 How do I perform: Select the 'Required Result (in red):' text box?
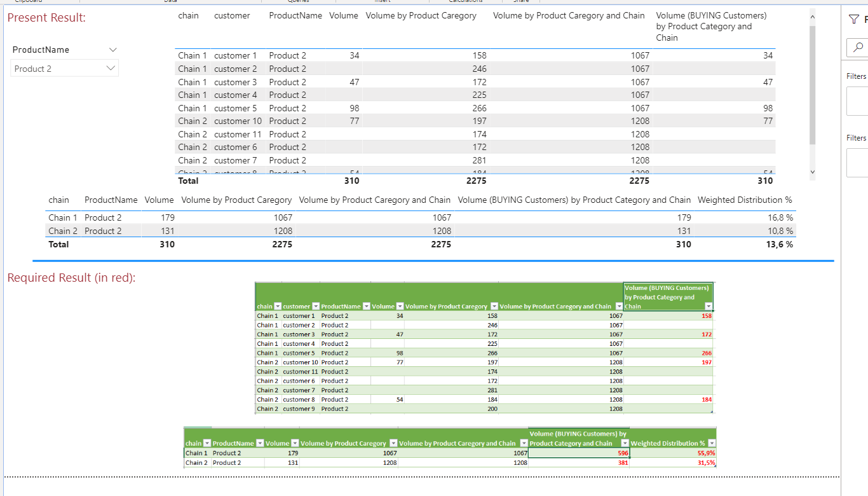(x=71, y=278)
